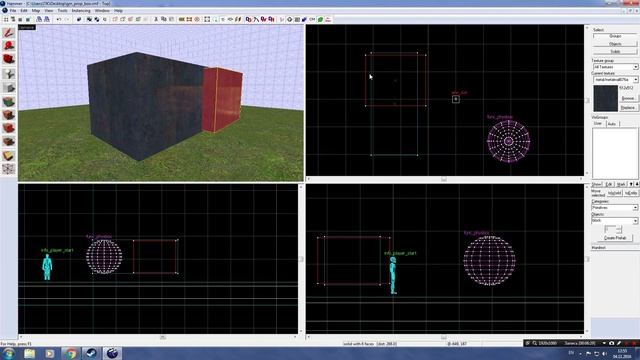This screenshot has width=640, height=360.
Task: Open the Instancing menu
Action: (x=81, y=11)
